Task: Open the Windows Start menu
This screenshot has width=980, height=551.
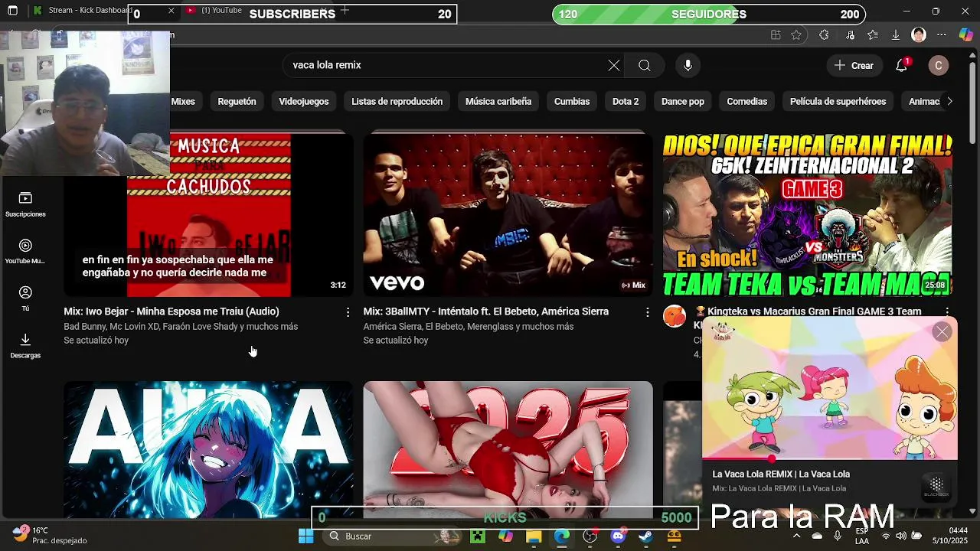Action: tap(305, 536)
